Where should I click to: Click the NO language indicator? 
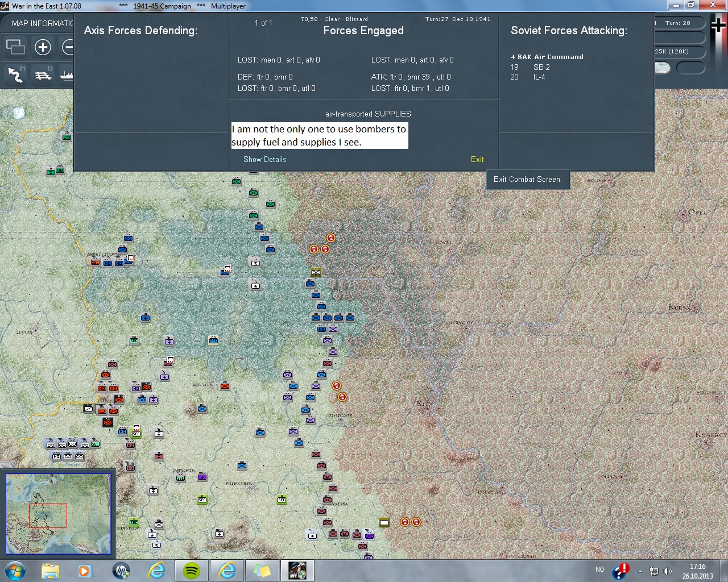coord(600,569)
